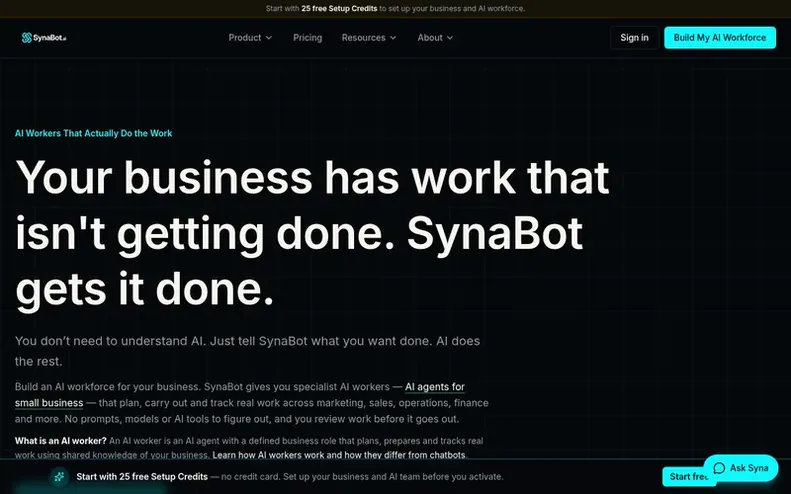This screenshot has height=494, width=791.
Task: Click the SynaBot logo
Action: coord(44,38)
